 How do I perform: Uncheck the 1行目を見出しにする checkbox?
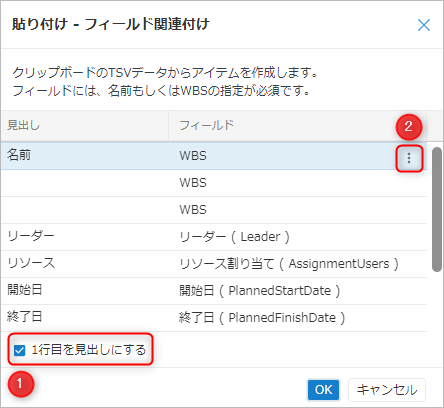(x=19, y=350)
